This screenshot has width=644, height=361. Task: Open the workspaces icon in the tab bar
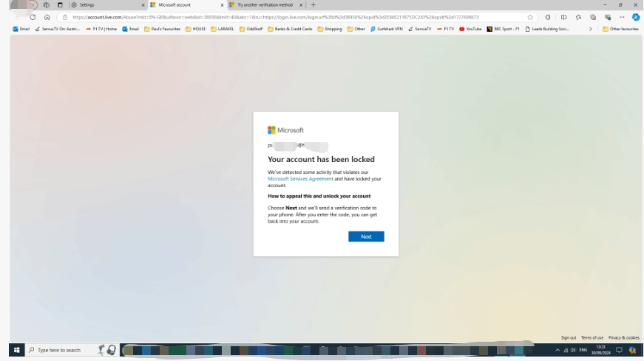pos(46,5)
